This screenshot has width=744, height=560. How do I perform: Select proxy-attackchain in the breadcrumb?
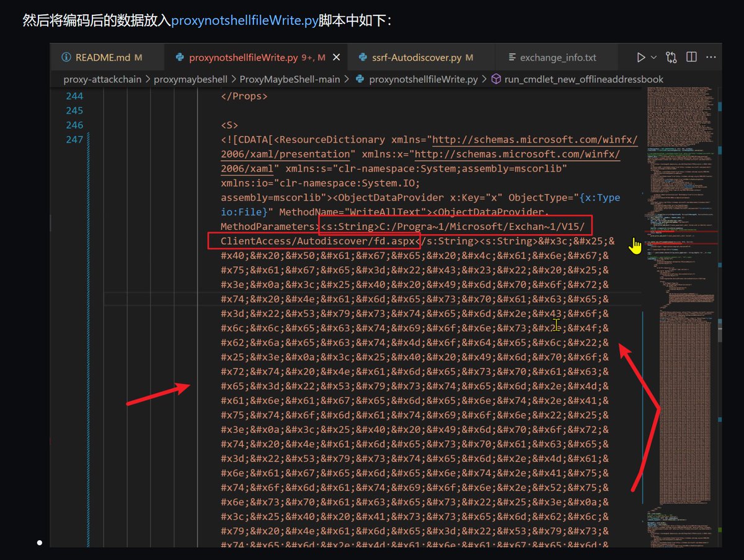pos(102,79)
